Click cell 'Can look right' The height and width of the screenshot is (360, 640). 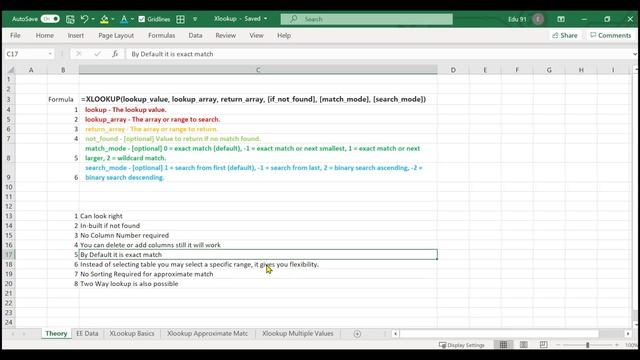point(258,216)
